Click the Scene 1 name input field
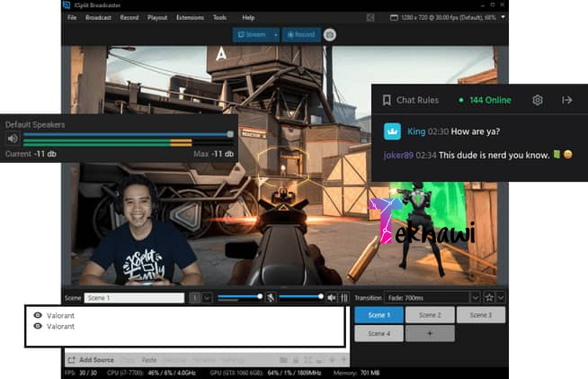 coord(134,298)
